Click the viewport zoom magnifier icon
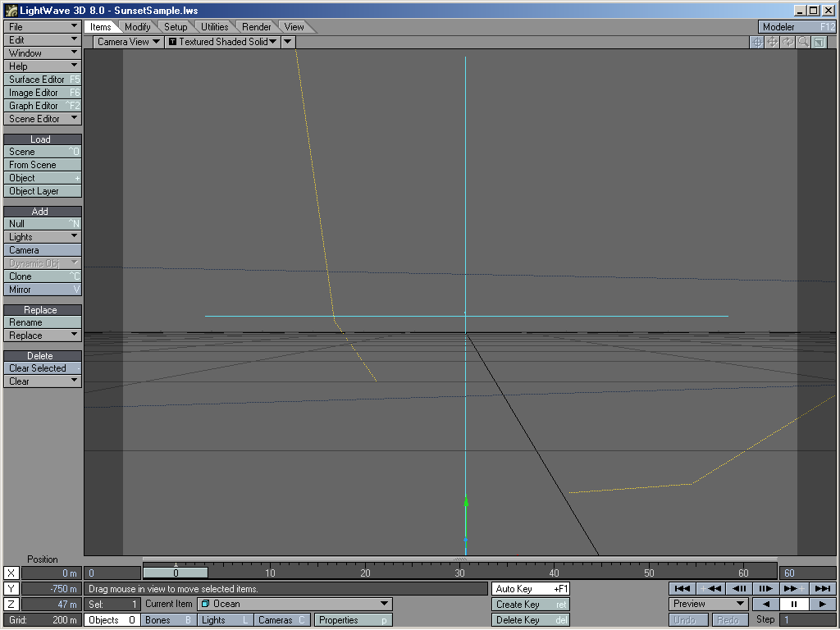Viewport: 840px width, 630px height. [804, 42]
